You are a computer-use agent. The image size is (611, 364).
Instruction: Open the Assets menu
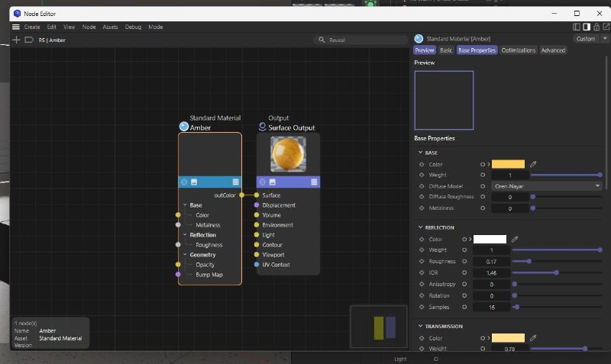click(110, 27)
